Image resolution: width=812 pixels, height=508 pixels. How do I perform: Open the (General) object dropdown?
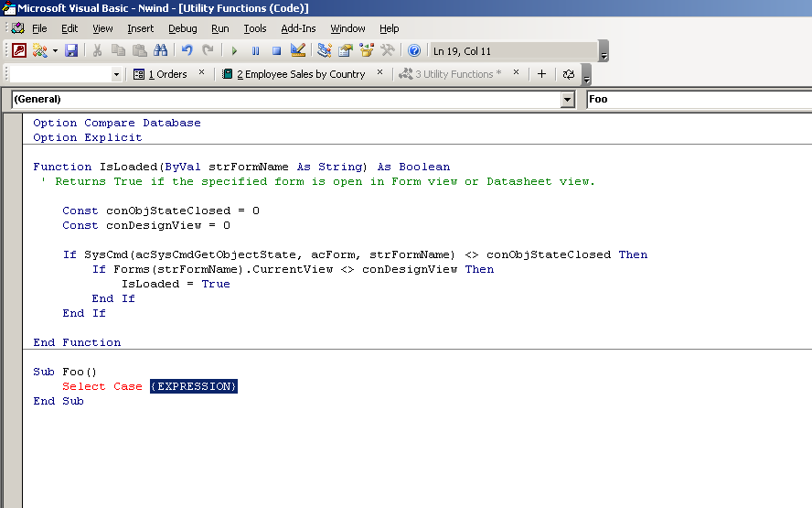568,100
